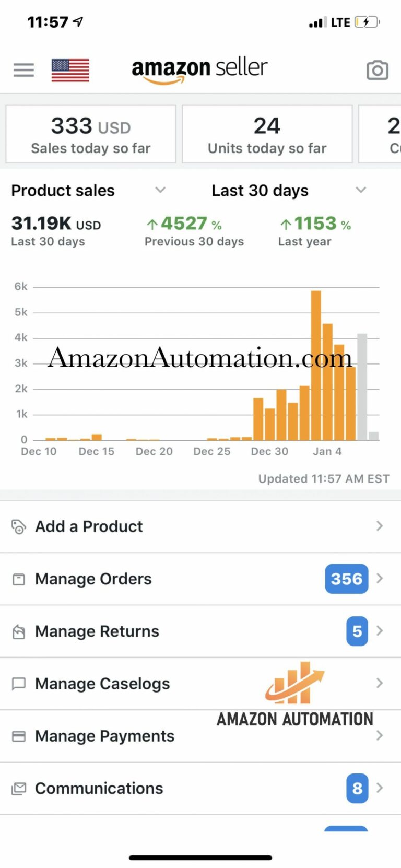Tap the Add a Product tag icon
Image resolution: width=401 pixels, height=868 pixels.
[19, 526]
